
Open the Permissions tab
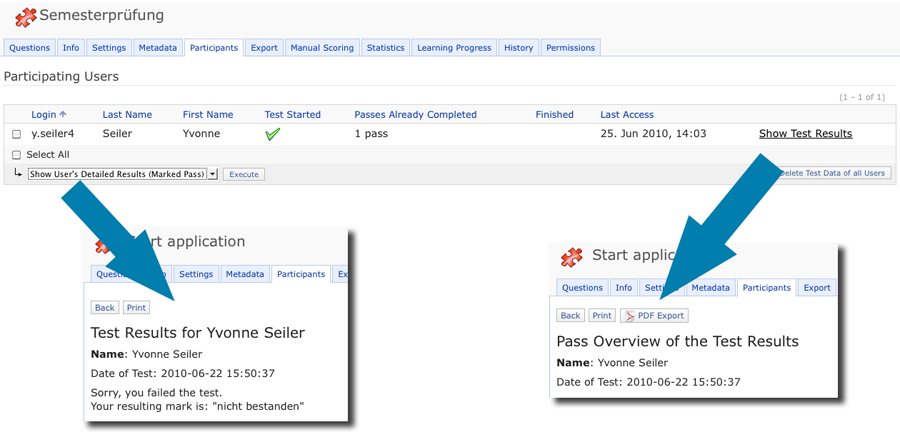(x=571, y=48)
